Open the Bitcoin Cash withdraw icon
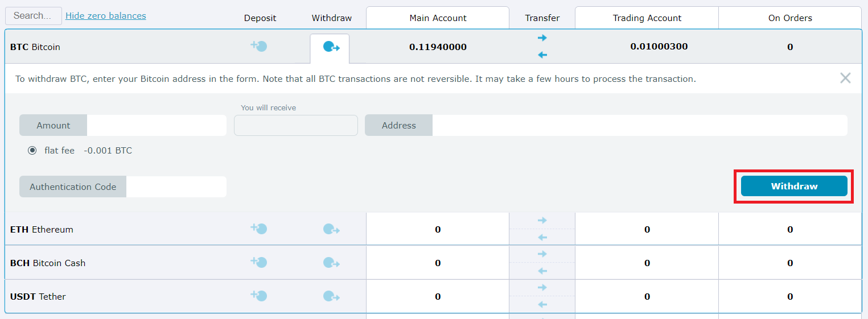This screenshot has width=868, height=319. tap(331, 263)
